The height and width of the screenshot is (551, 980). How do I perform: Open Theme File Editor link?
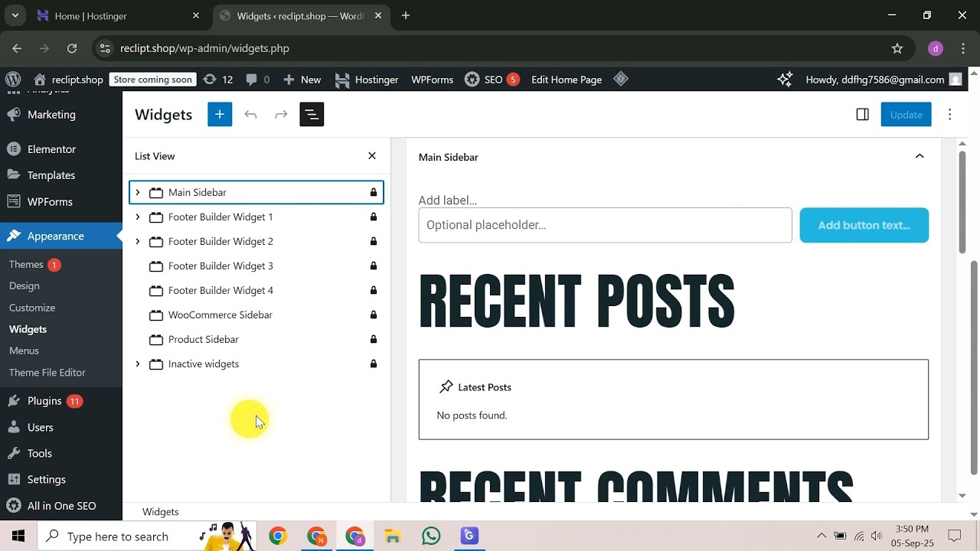tap(47, 373)
